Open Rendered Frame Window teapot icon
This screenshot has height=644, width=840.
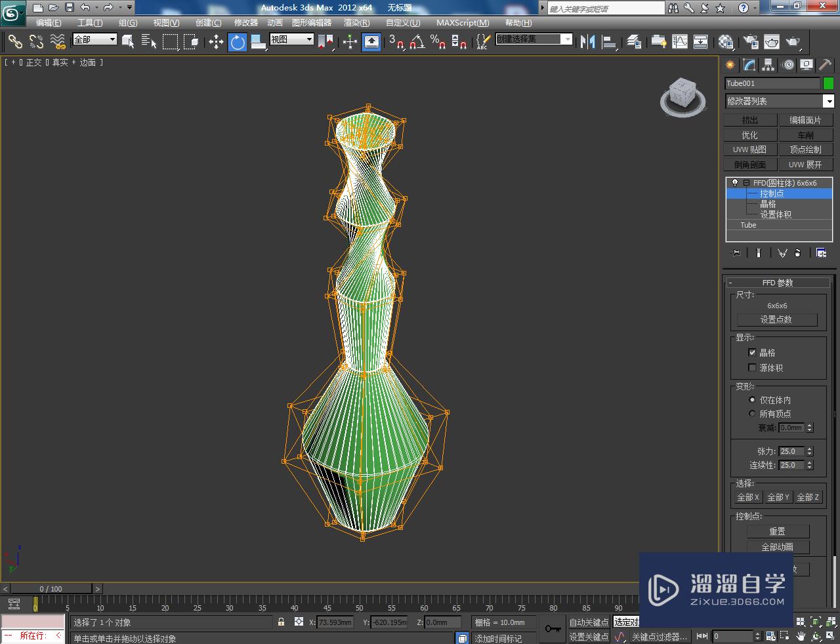click(772, 42)
